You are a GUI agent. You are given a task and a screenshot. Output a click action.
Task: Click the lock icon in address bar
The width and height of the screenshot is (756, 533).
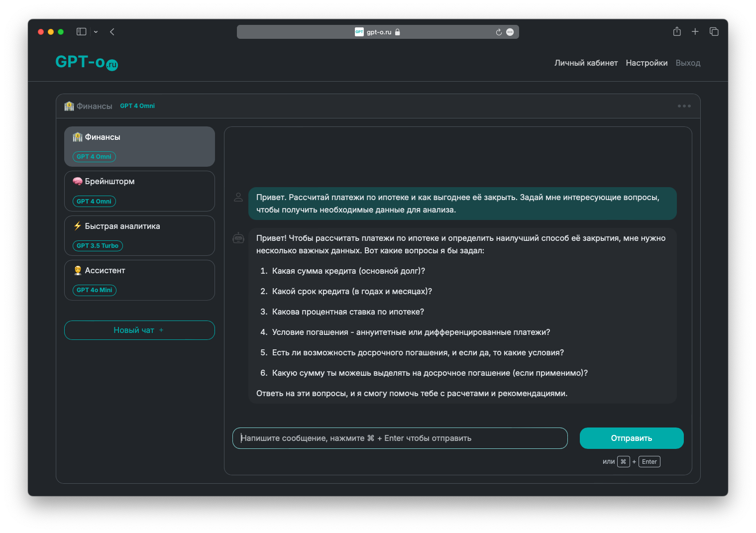click(397, 32)
